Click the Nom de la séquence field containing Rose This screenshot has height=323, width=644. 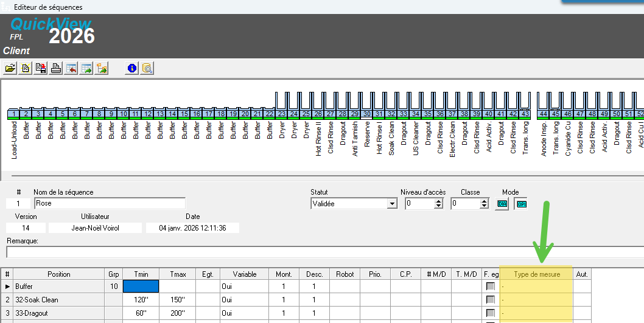110,203
